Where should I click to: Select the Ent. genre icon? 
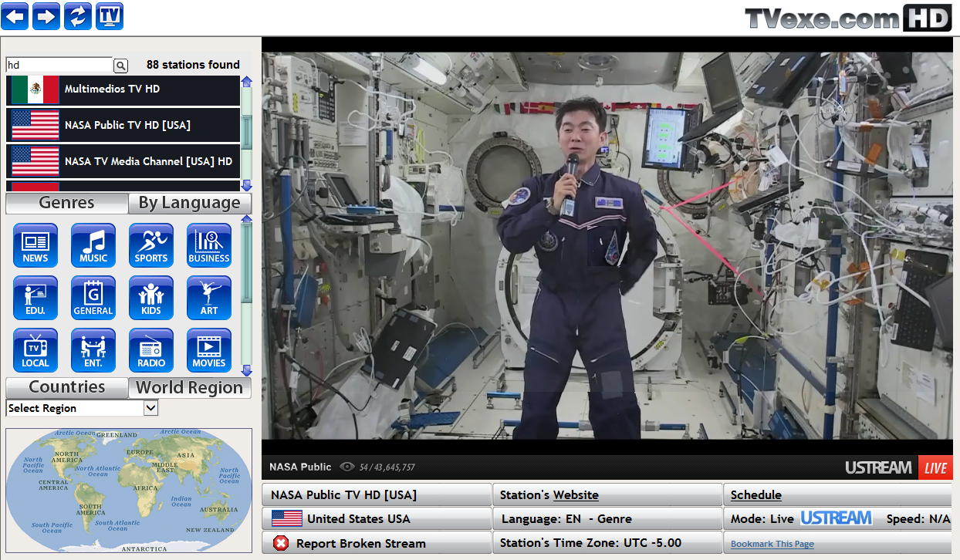pyautogui.click(x=93, y=350)
